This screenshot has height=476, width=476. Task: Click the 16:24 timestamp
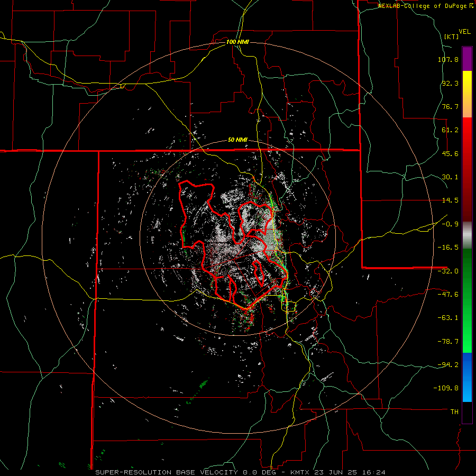point(375,472)
